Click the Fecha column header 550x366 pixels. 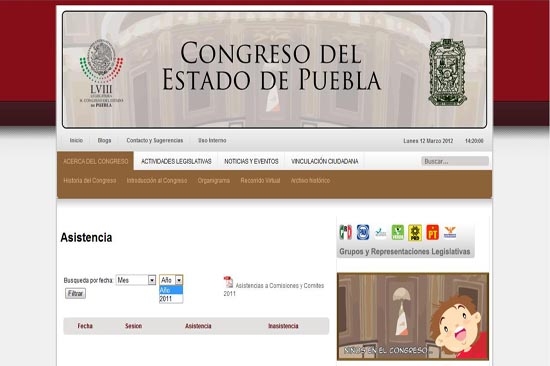(x=85, y=326)
